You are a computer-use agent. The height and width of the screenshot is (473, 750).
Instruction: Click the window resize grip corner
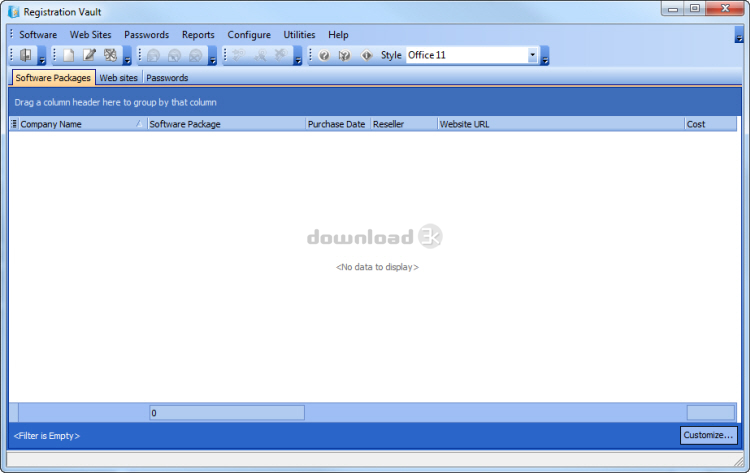(739, 461)
